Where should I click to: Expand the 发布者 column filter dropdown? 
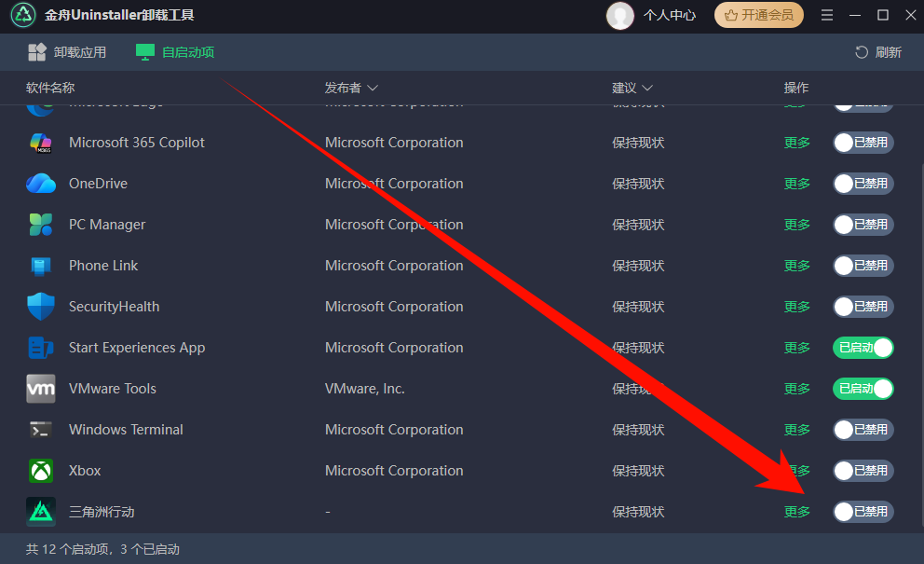tap(373, 89)
